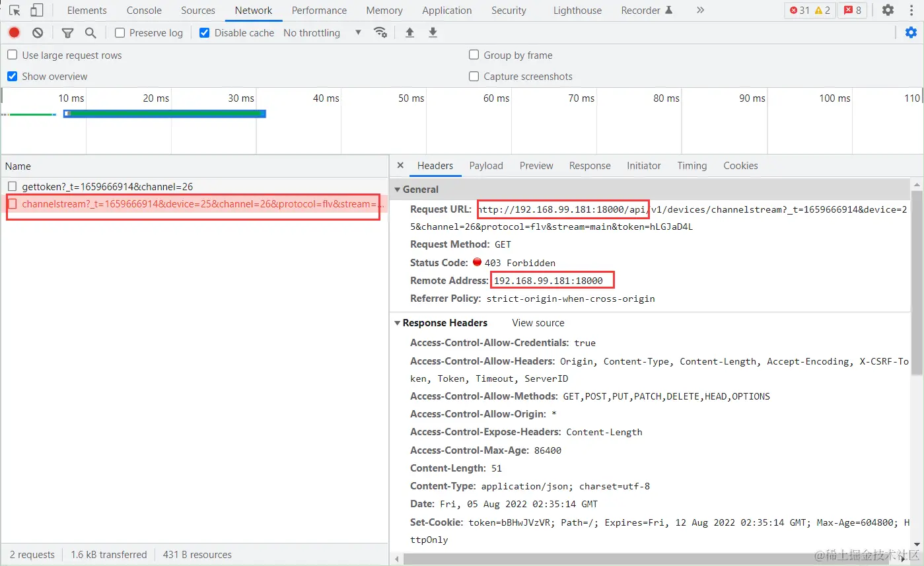The width and height of the screenshot is (924, 566).
Task: Click the 31 errors counter badge
Action: (799, 11)
